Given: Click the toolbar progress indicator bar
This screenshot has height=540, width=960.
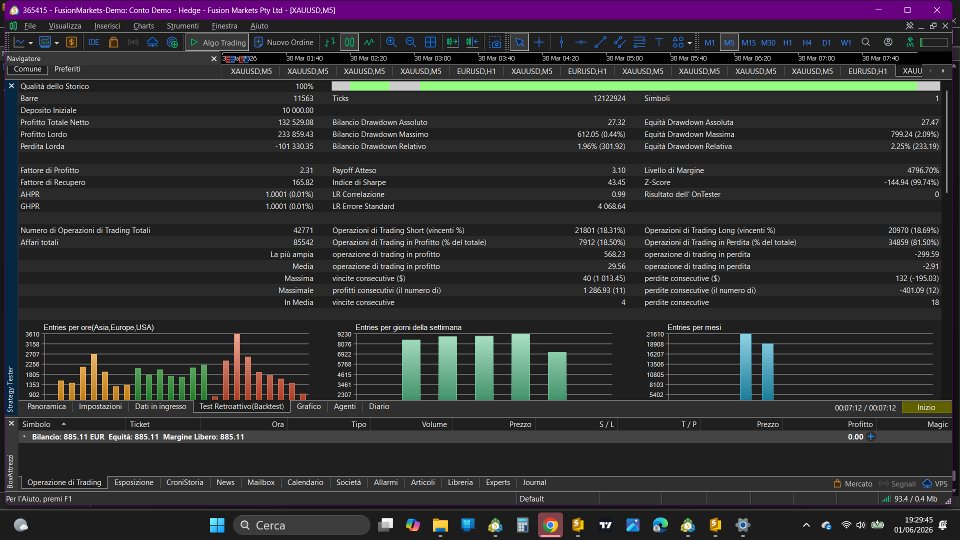Looking at the screenshot, I should [934, 42].
